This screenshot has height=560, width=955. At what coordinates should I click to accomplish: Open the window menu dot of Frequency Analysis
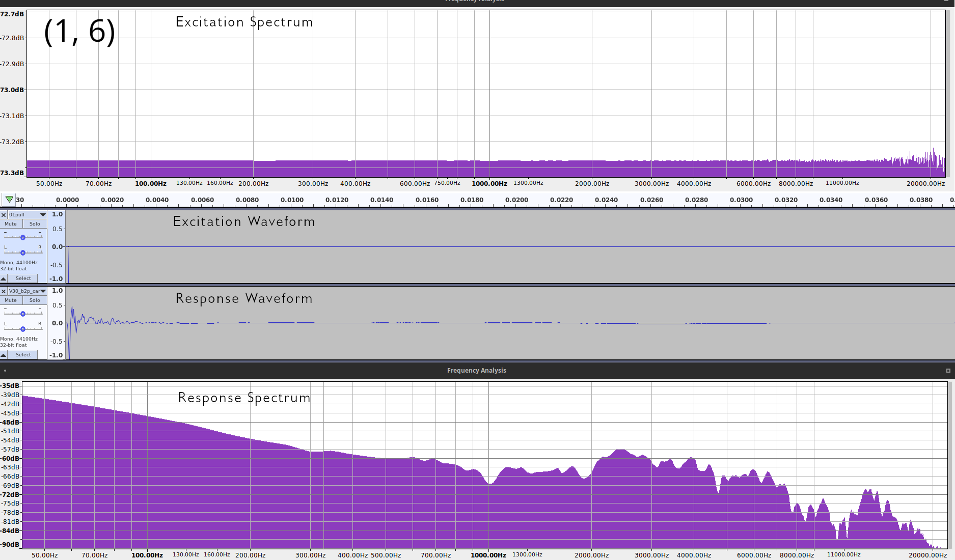tap(5, 371)
